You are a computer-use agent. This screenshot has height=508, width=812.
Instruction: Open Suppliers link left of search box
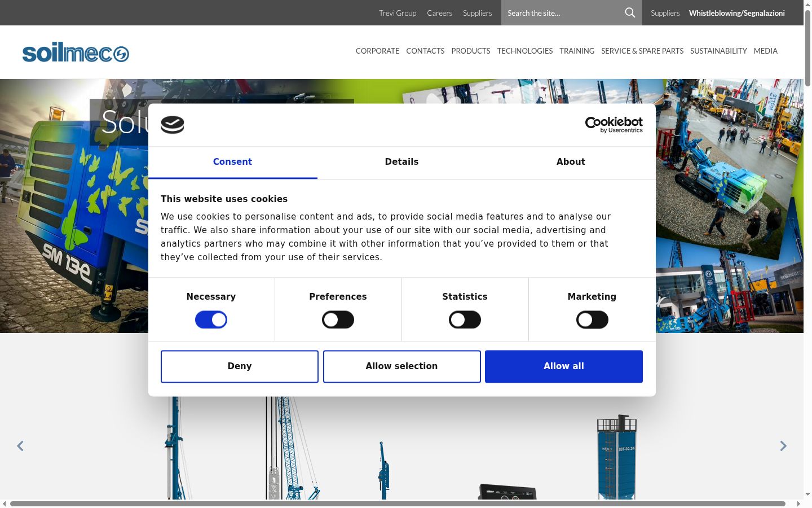pyautogui.click(x=477, y=13)
